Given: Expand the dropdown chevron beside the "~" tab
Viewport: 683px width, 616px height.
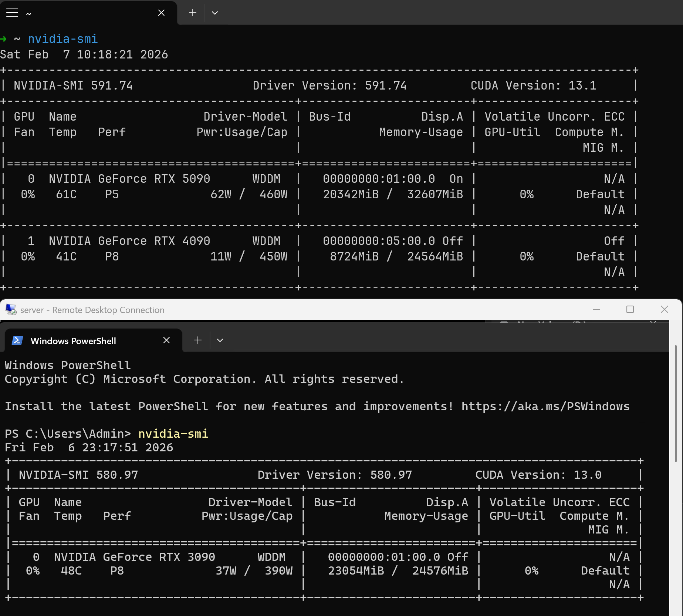Looking at the screenshot, I should point(215,13).
